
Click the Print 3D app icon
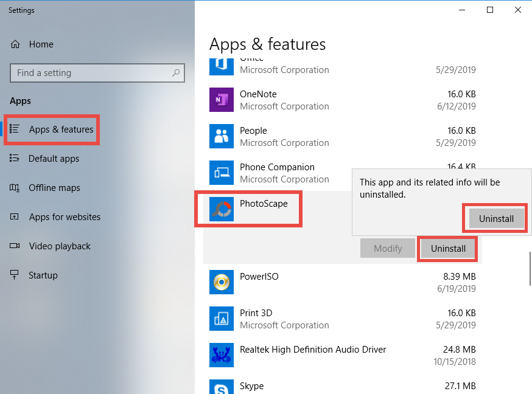pos(222,319)
